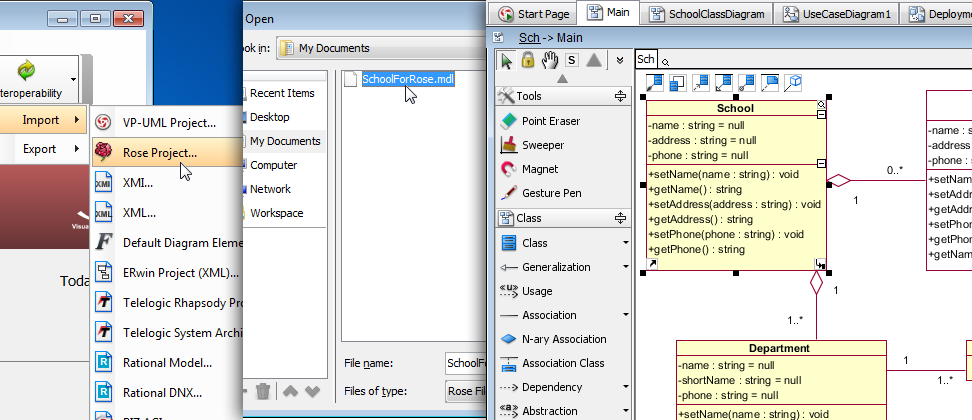The width and height of the screenshot is (972, 420).
Task: Select the School class title
Action: pyautogui.click(x=735, y=108)
